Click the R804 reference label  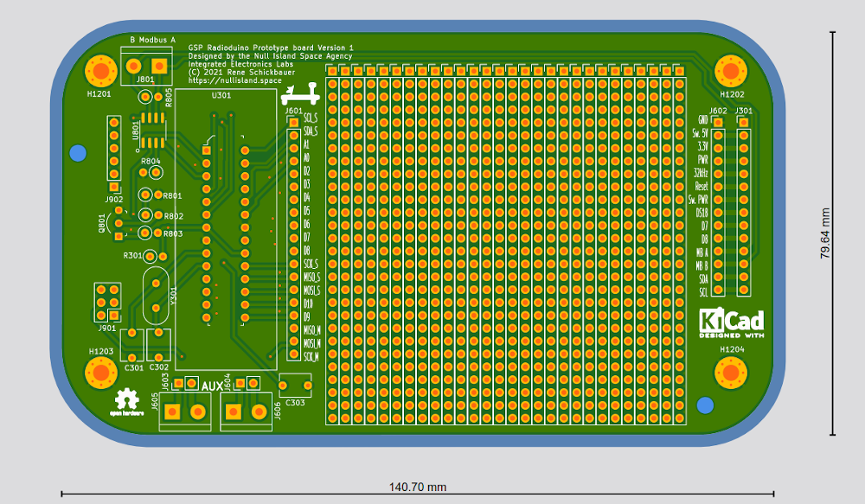151,161
